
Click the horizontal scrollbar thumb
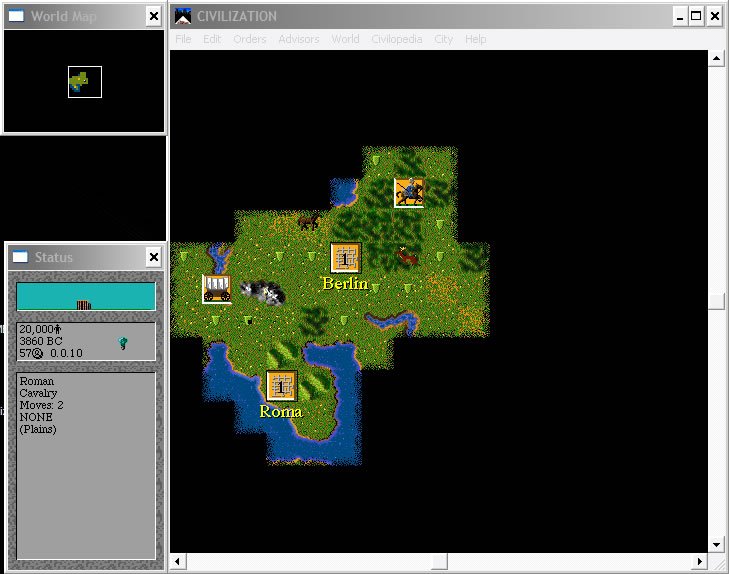439,561
